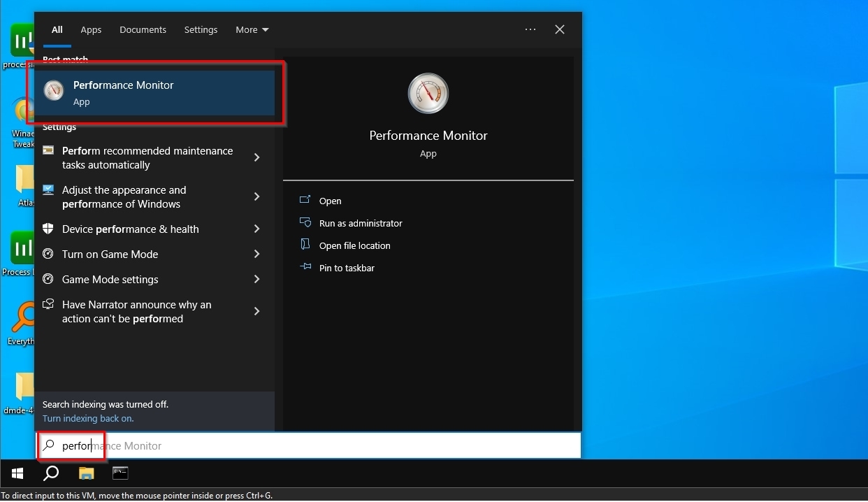This screenshot has height=502, width=868.
Task: Click the Narrator icon beside announce result
Action: coord(48,304)
